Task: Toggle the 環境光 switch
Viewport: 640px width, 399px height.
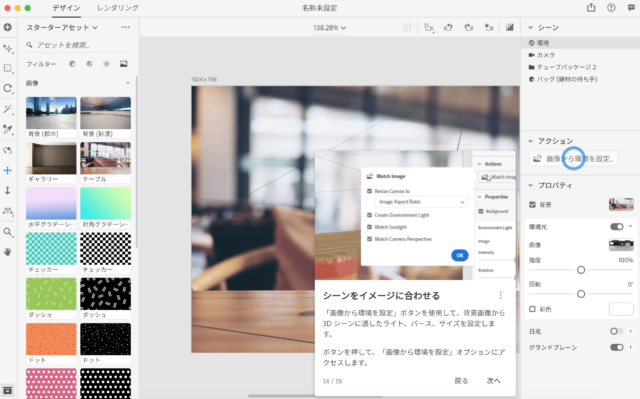Action: (617, 226)
